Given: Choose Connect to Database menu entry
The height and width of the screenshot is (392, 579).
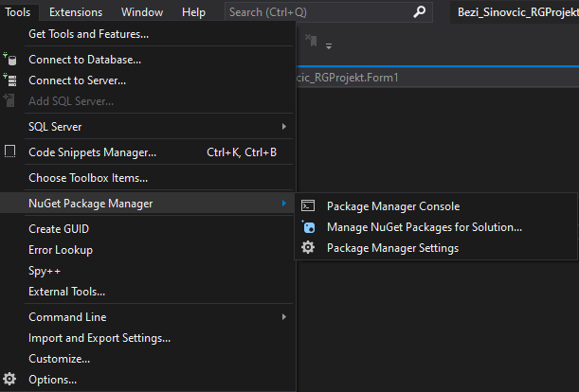Looking at the screenshot, I should click(x=148, y=60).
